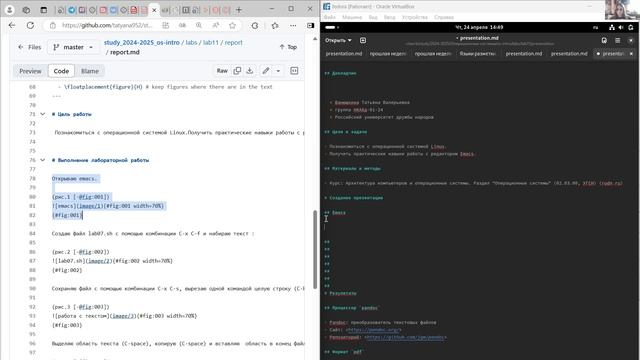Viewport: 640px width, 360px height.
Task: Click the image/1 link in line 81
Action: click(91, 206)
